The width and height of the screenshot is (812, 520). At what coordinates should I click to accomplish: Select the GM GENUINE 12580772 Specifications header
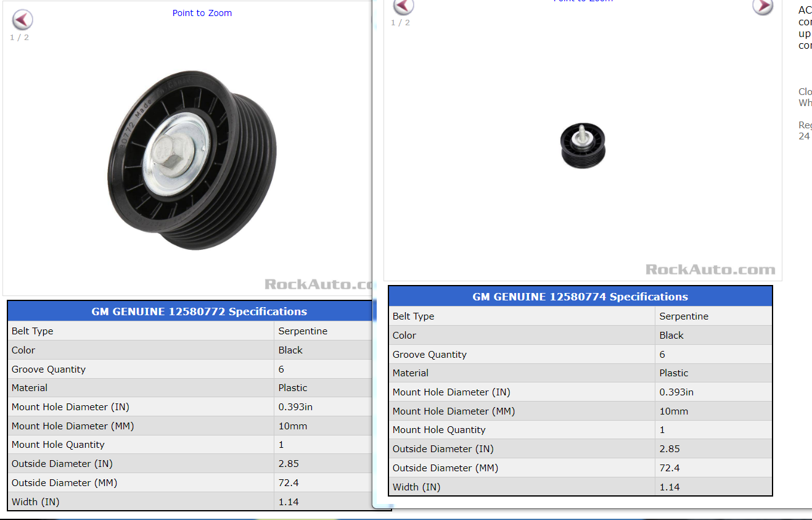[199, 312]
